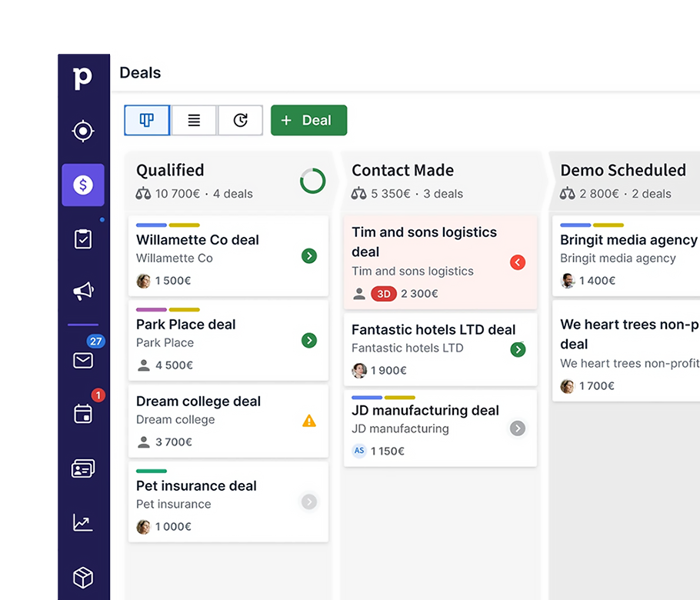700x600 pixels.
Task: Click the Qualified stage progress ring
Action: tap(312, 182)
